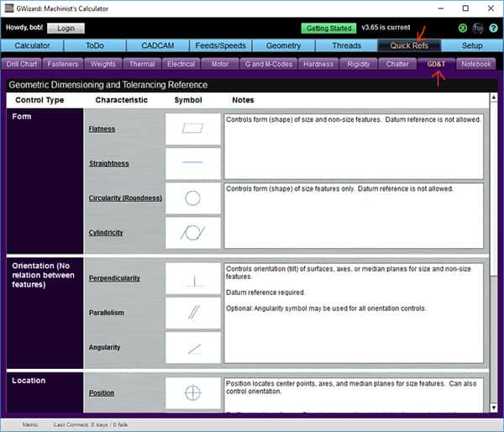This screenshot has height=432, width=504.
Task: Open the Tip icon in header
Action: coord(478,29)
